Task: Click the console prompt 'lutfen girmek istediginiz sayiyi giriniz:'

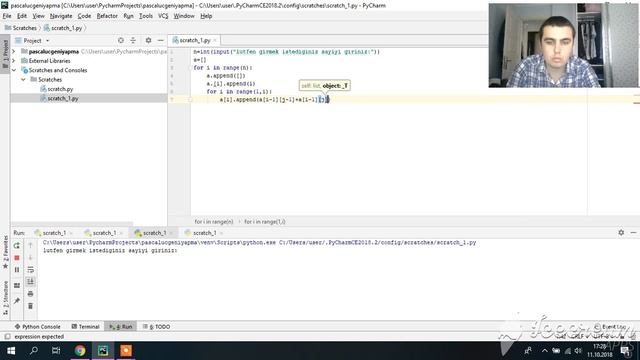Action: point(110,251)
